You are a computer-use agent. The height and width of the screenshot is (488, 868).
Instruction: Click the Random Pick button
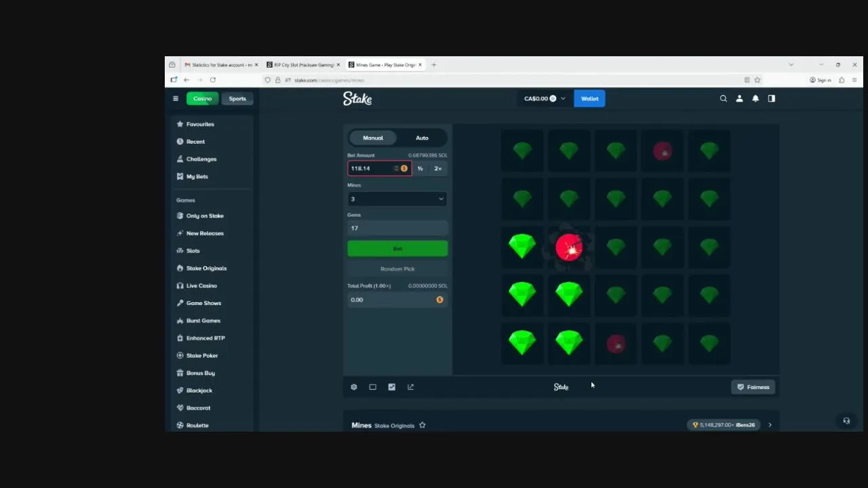[397, 269]
